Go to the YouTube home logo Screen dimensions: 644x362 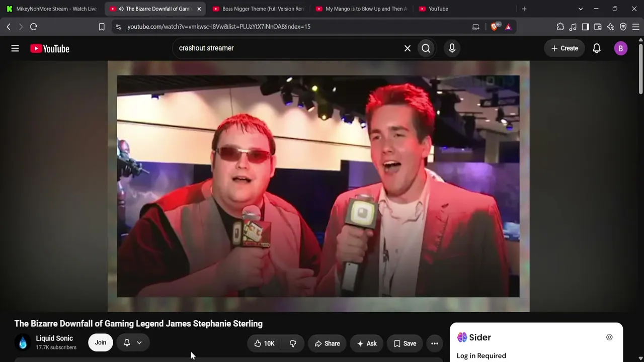(50, 49)
